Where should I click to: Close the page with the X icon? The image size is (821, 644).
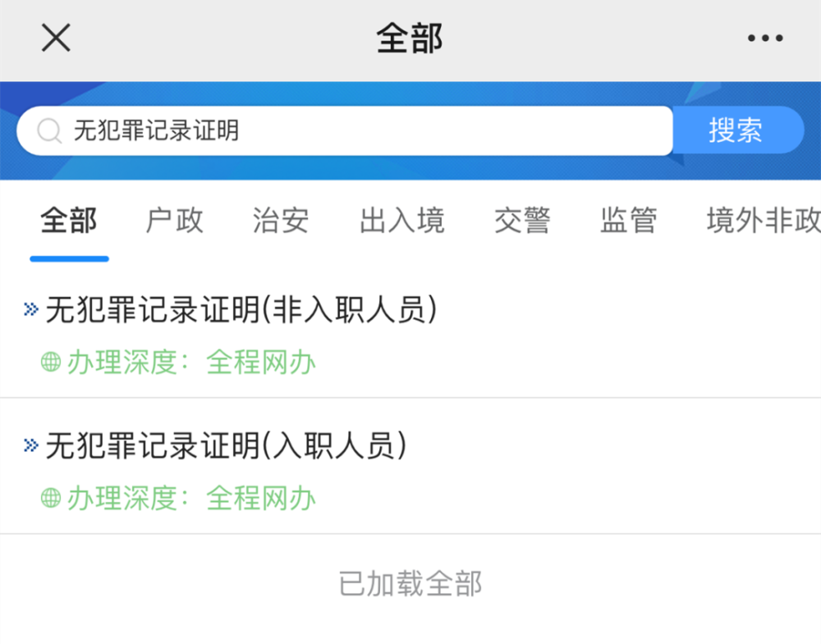(56, 38)
